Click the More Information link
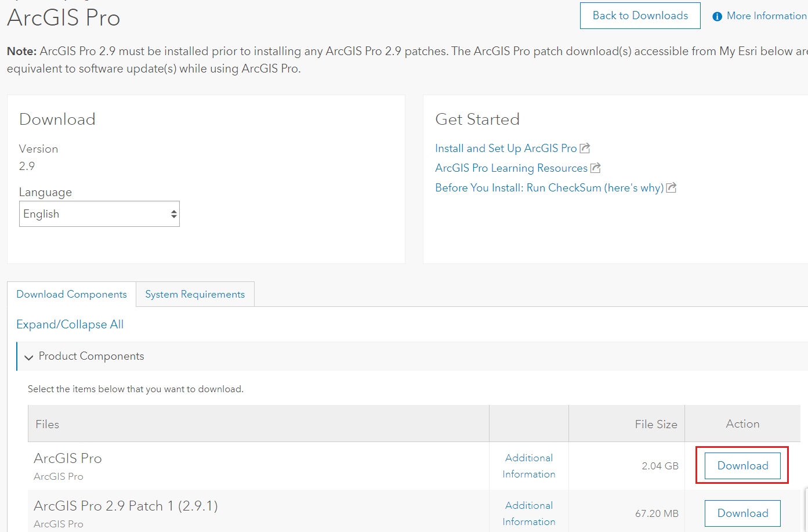808x532 pixels. point(766,16)
